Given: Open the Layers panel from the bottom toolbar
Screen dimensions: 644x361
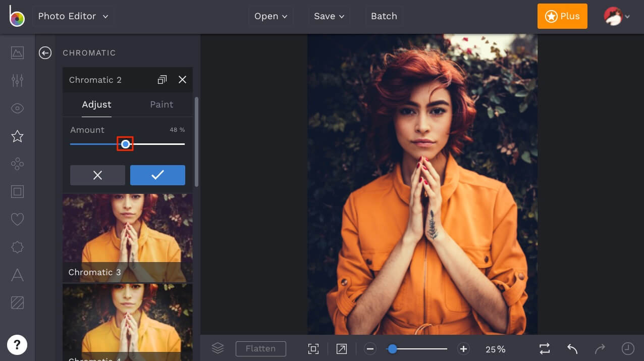Looking at the screenshot, I should [217, 348].
